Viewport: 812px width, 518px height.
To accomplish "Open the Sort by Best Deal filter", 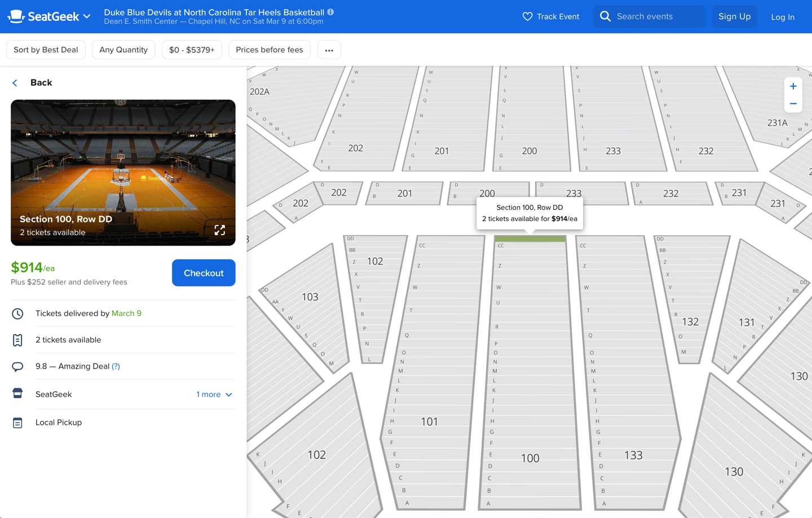I will click(x=46, y=50).
